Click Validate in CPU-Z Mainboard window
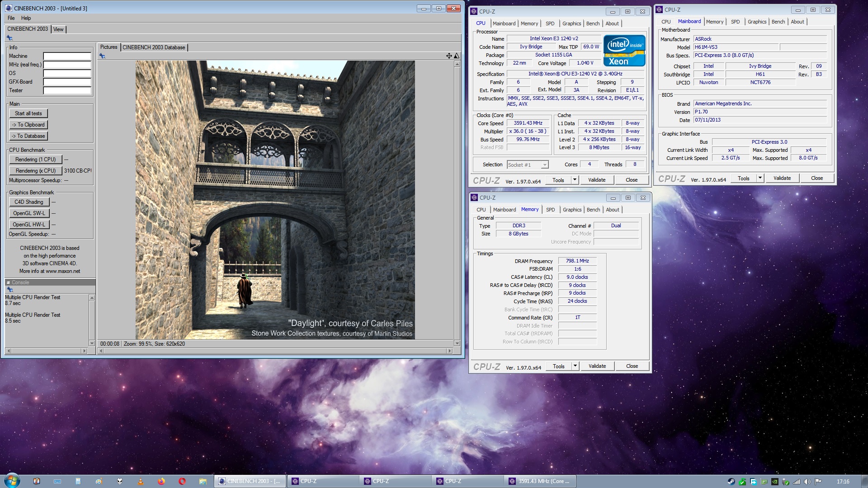Image resolution: width=868 pixels, height=488 pixels. coord(782,178)
